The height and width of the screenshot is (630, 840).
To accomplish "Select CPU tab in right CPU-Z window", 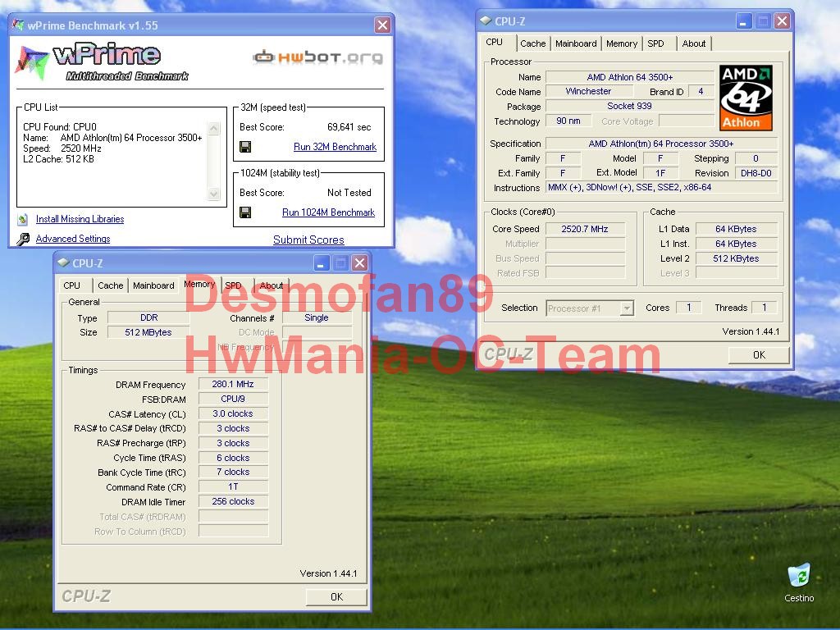I will 494,43.
